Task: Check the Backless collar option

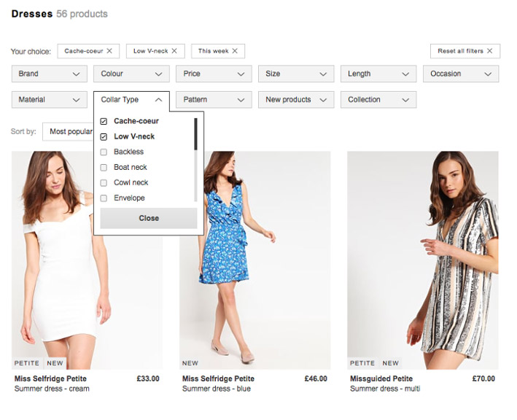Action: point(104,152)
